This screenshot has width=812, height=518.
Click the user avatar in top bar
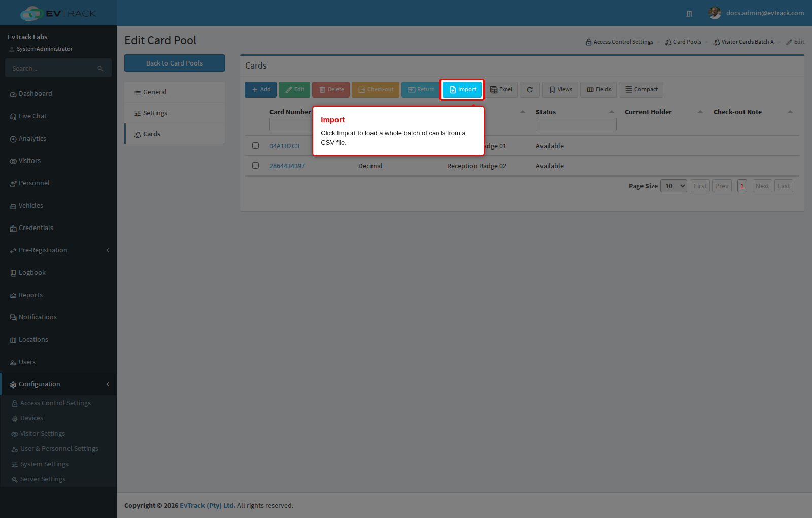[715, 13]
